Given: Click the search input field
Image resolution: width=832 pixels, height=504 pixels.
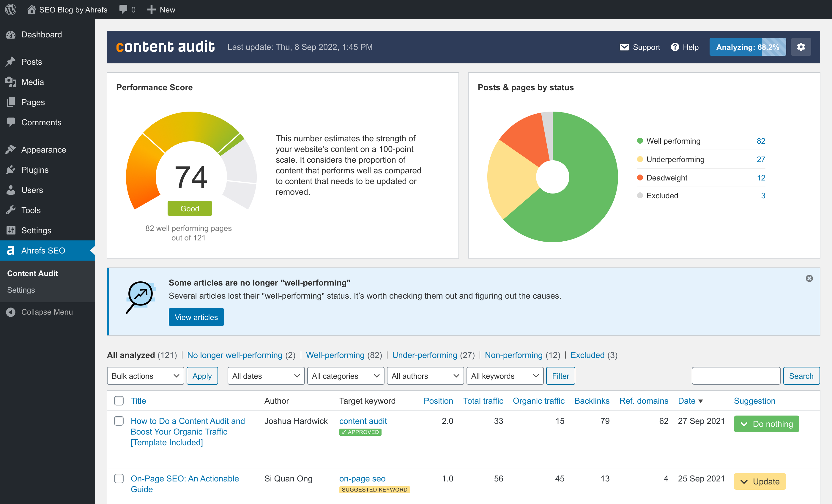Looking at the screenshot, I should (x=736, y=376).
